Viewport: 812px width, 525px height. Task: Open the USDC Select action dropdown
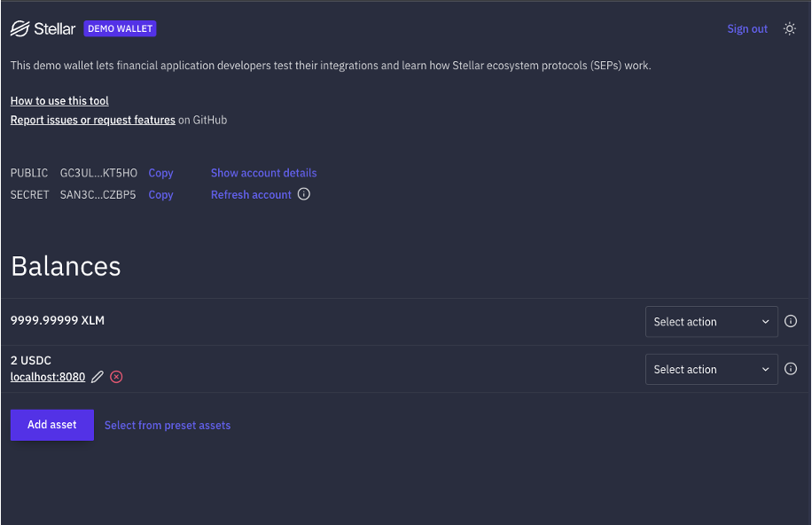pyautogui.click(x=711, y=370)
